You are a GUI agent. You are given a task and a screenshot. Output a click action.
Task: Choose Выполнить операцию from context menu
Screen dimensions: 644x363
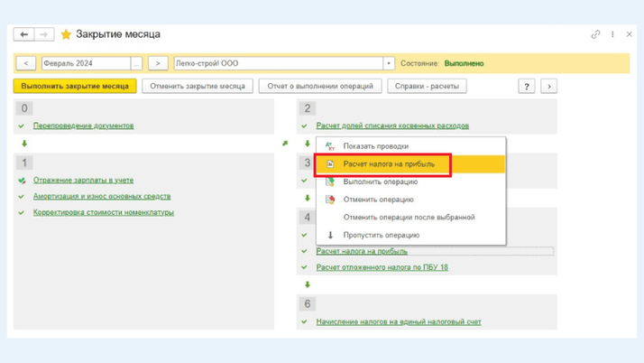[380, 181]
